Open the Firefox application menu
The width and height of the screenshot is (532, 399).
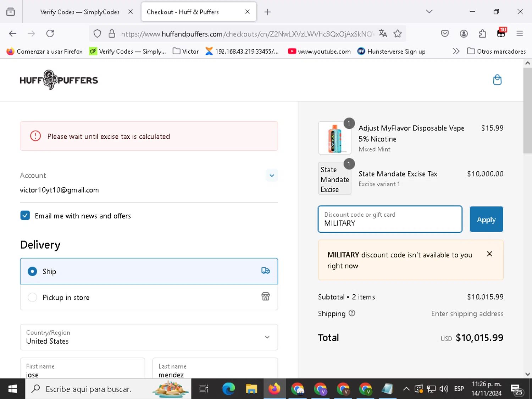click(x=520, y=33)
